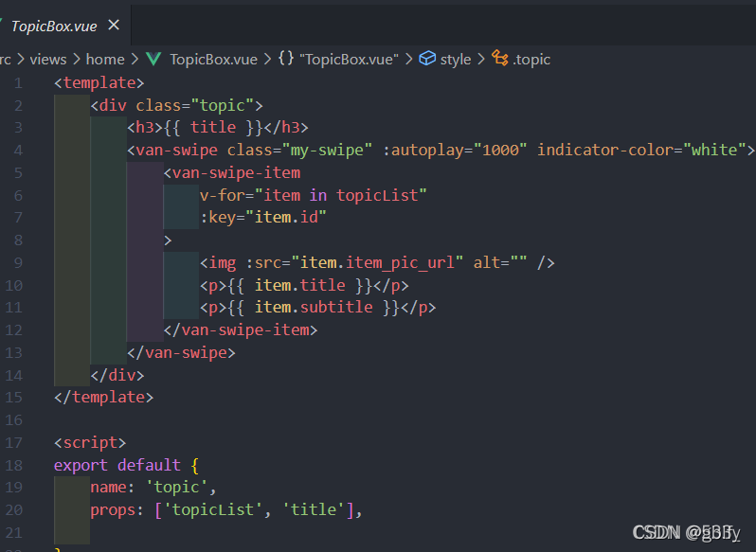Screen dimensions: 756x552
Task: Open the style breadcrumb segment
Action: (456, 60)
